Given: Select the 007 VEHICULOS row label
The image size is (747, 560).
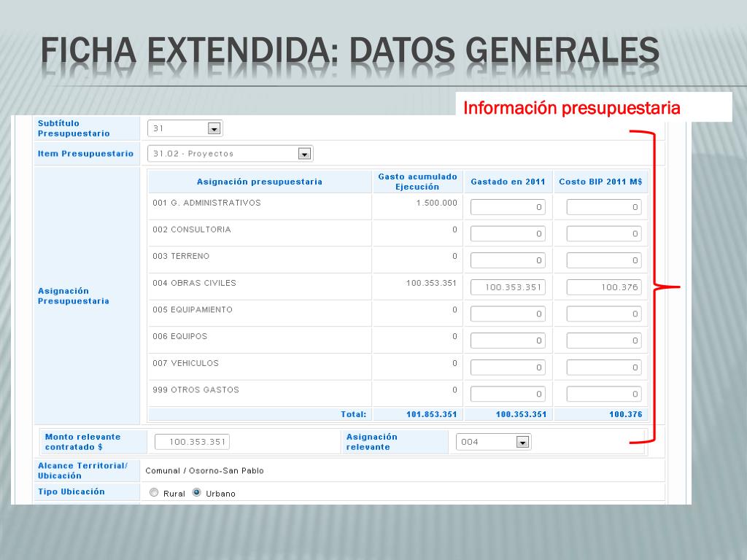Looking at the screenshot, I should (186, 363).
